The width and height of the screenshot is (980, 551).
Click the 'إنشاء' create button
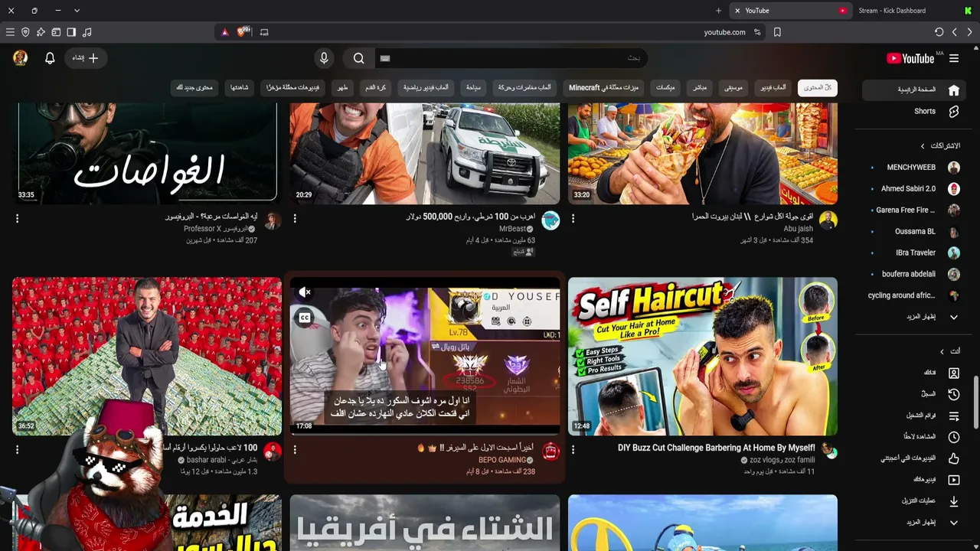[85, 58]
